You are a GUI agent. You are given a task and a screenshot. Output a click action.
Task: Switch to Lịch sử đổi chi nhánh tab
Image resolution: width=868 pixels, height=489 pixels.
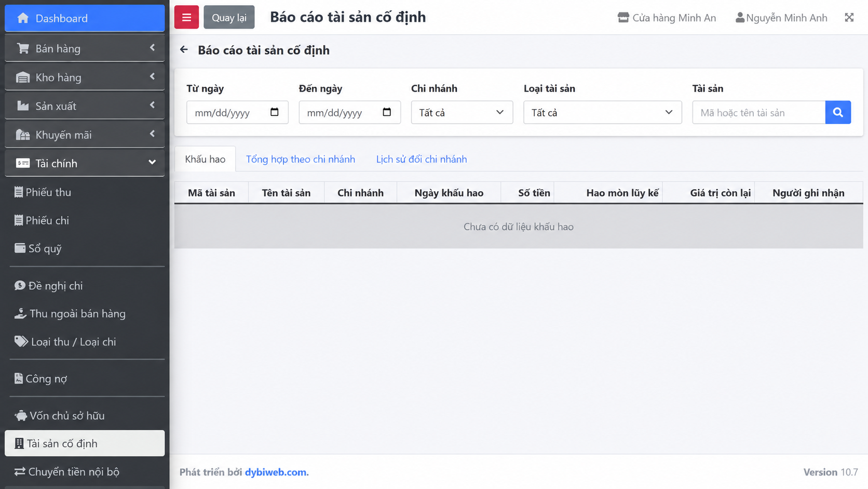click(x=422, y=159)
